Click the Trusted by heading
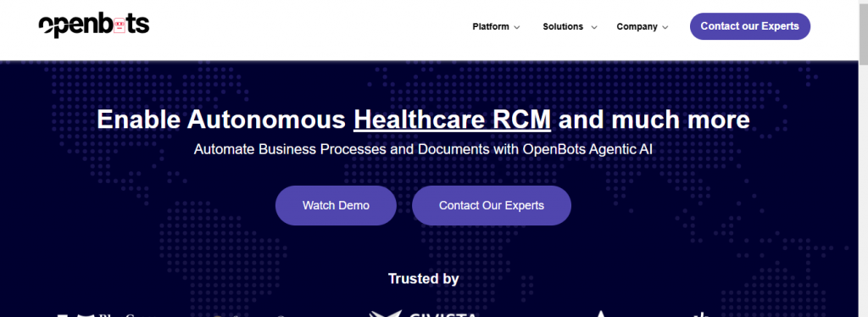 tap(424, 278)
